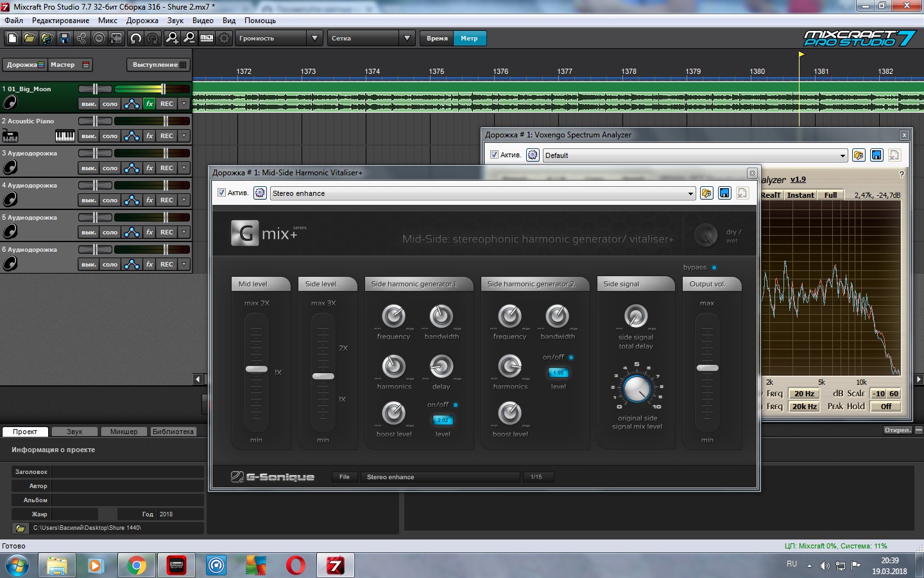The image size is (924, 578).
Task: Save preset with disk icon in Vitaliser window
Action: (724, 193)
